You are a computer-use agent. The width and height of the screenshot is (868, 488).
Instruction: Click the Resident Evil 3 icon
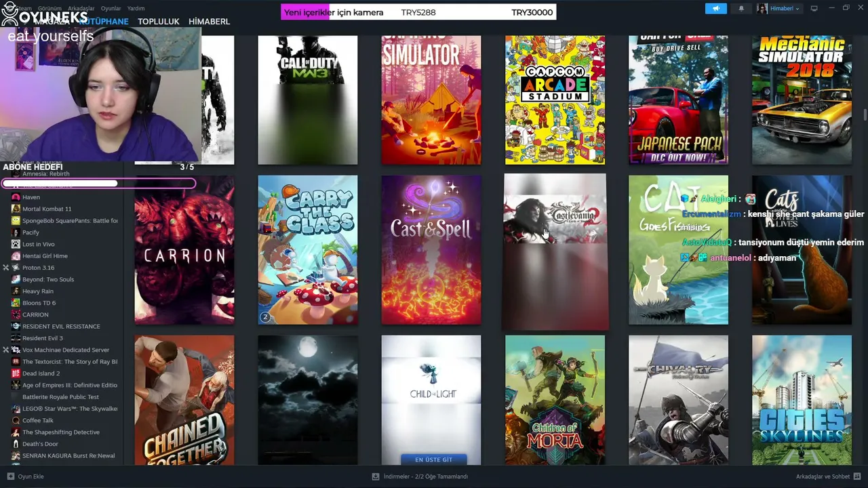[16, 338]
